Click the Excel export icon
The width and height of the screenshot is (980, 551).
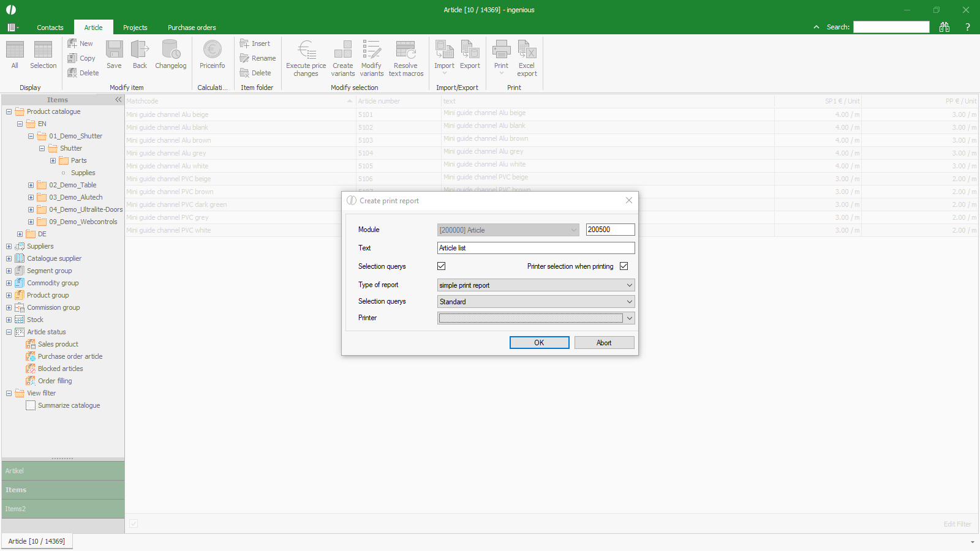click(527, 50)
